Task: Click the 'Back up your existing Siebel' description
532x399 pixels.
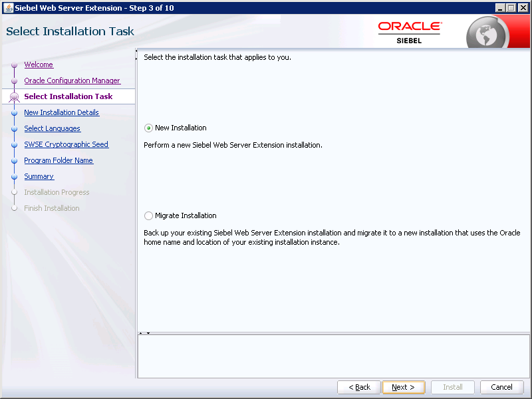Action: [x=332, y=237]
